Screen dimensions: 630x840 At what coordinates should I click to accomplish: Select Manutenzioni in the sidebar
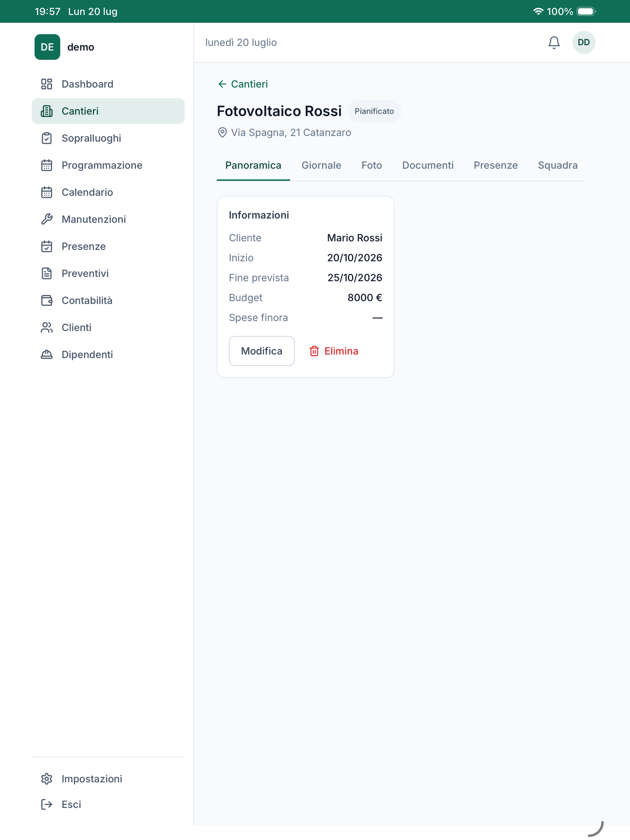(x=108, y=219)
